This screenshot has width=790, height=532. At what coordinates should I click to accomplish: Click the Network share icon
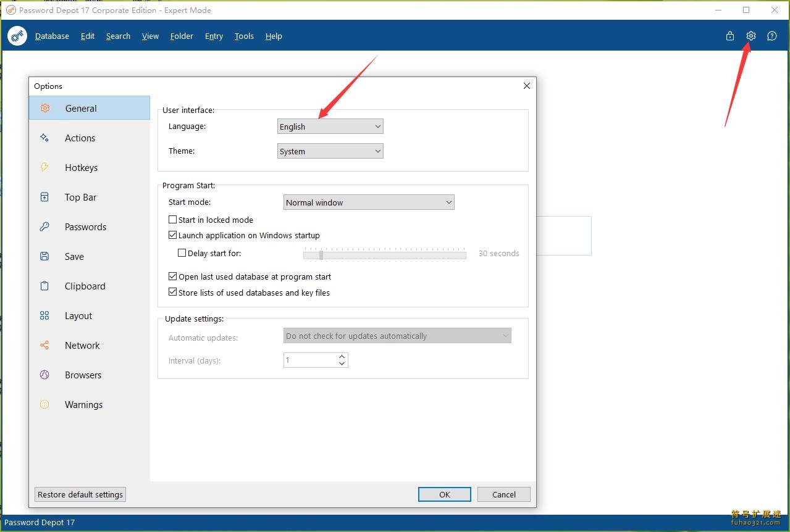pyautogui.click(x=44, y=345)
